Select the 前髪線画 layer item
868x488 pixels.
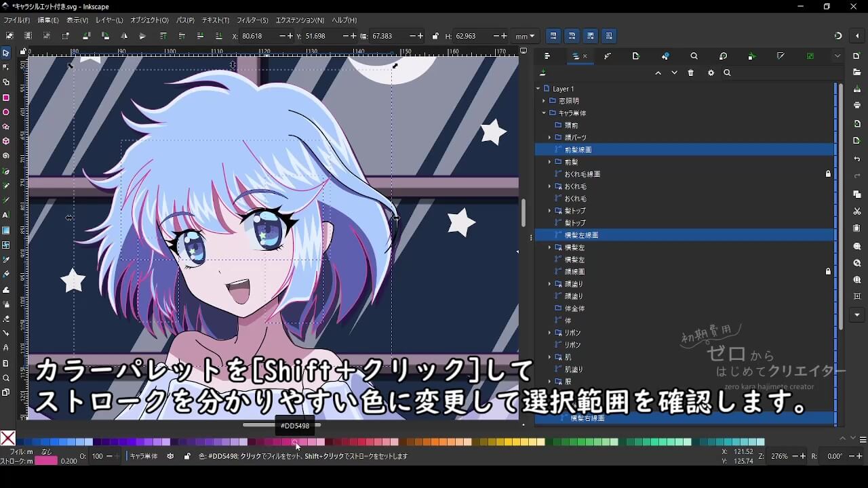(578, 150)
